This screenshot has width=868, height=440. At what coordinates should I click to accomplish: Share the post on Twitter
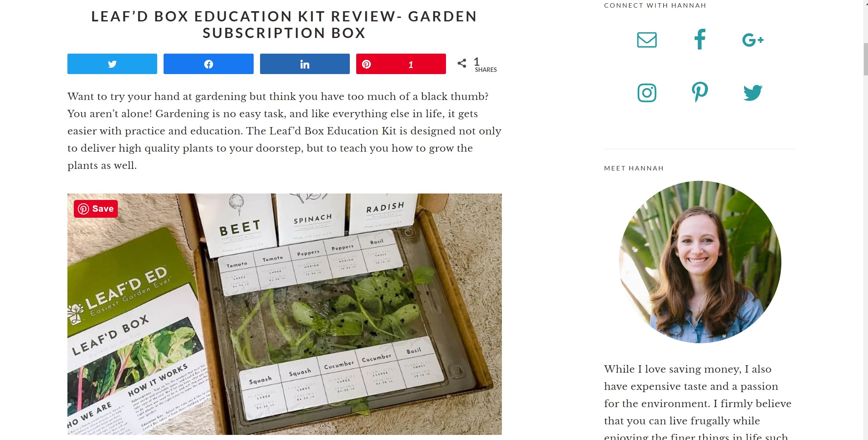pyautogui.click(x=112, y=64)
